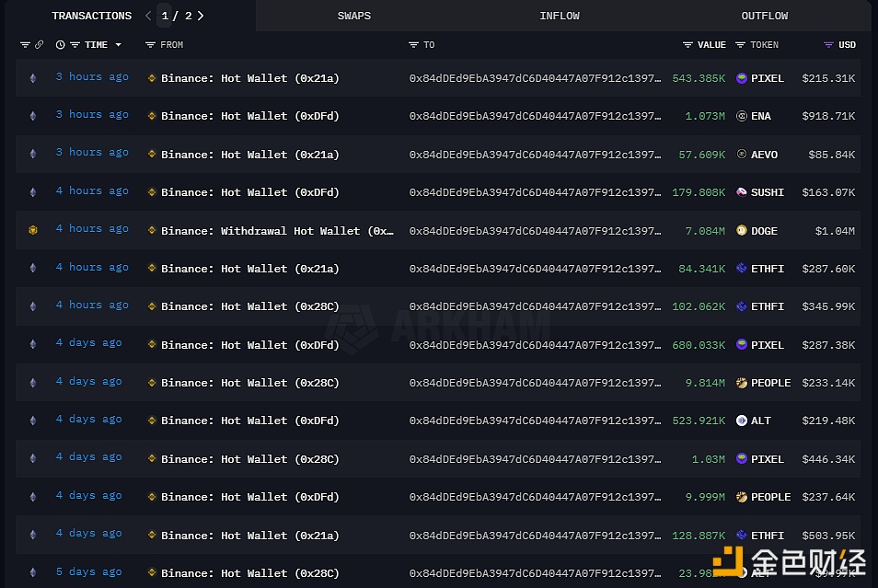Switch to the SWAPS tab
Screen dimensions: 878x588
click(x=353, y=16)
